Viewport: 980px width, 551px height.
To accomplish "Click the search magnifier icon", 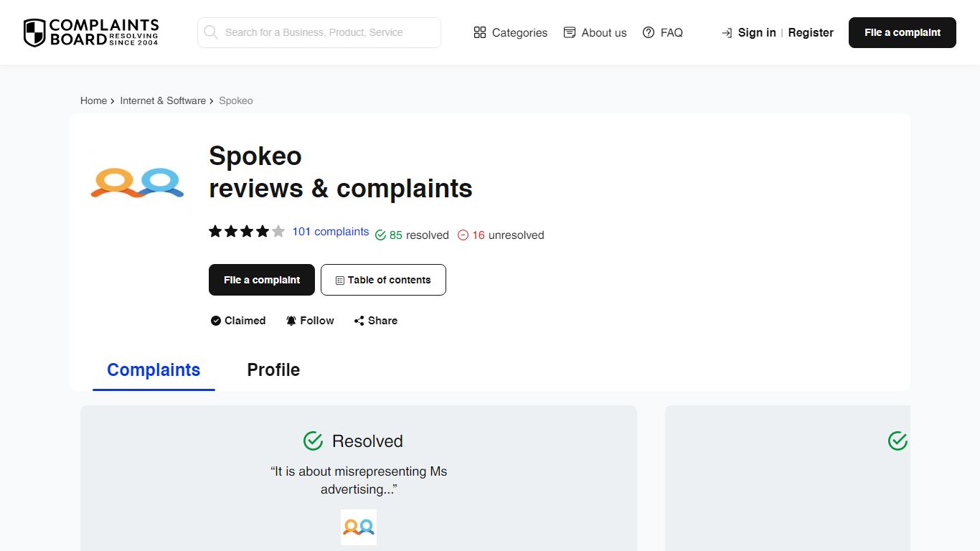I will pos(211,32).
